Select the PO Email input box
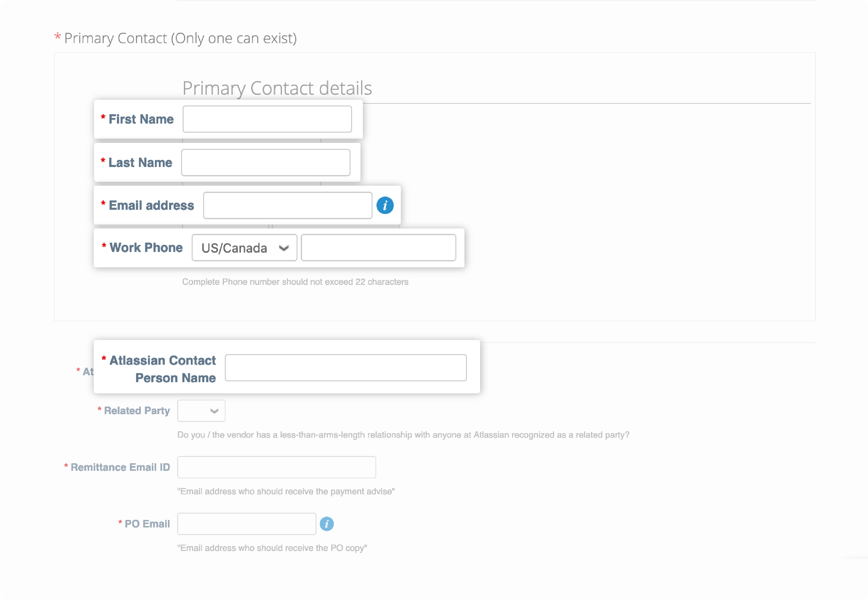 pyautogui.click(x=246, y=524)
